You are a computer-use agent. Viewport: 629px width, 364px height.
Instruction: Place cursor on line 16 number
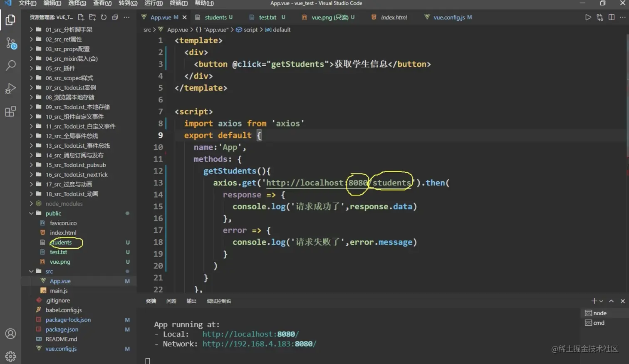158,218
